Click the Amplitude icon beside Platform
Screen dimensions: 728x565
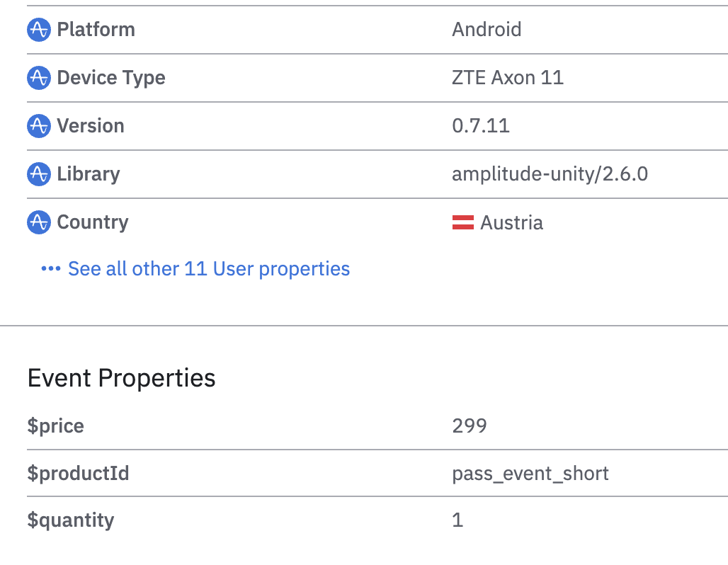coord(38,30)
